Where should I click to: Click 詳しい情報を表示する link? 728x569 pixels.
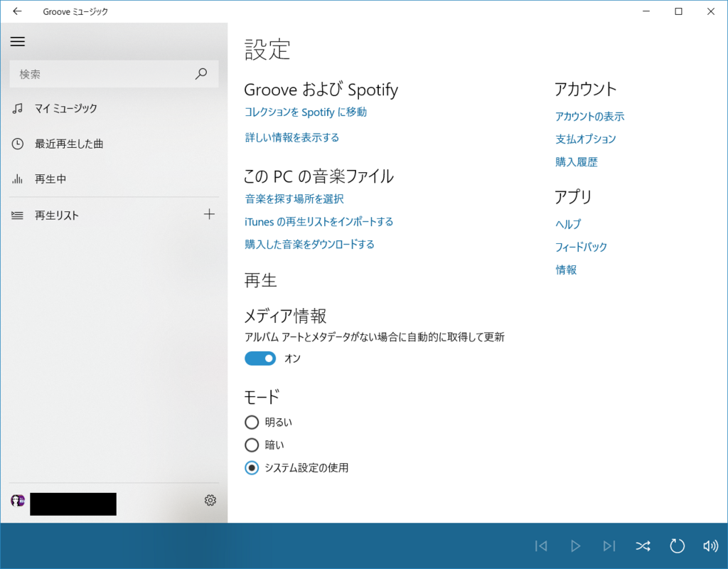point(292,137)
